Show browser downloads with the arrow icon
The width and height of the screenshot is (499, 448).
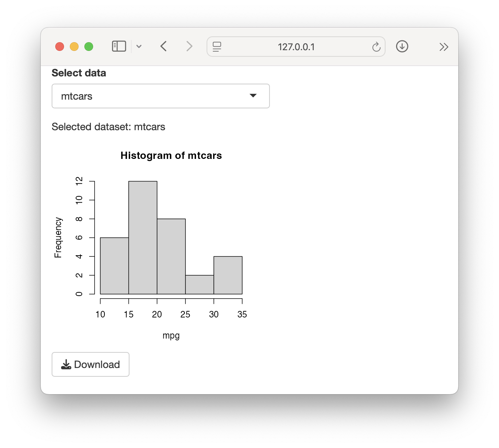402,46
